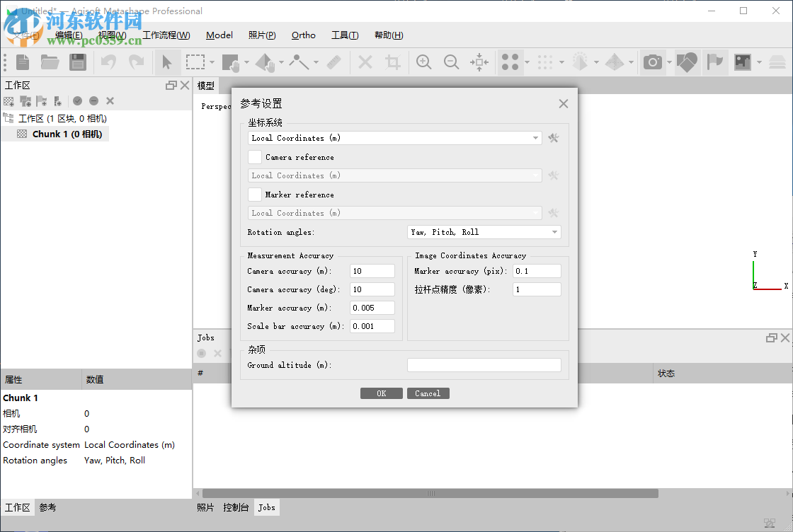Capture a screenshot with the camera tool

[x=652, y=62]
